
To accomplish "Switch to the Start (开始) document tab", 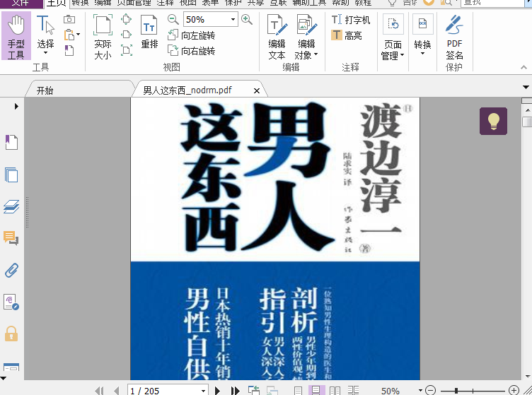I will click(x=79, y=90).
